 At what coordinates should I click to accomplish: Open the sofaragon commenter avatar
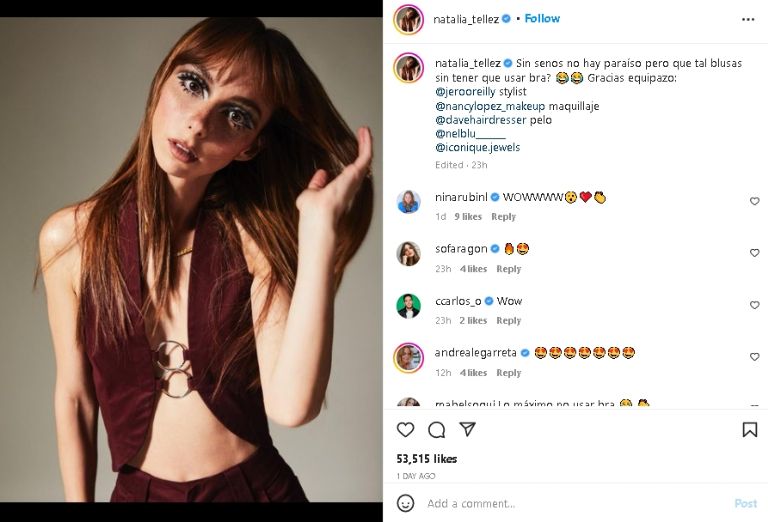click(408, 253)
